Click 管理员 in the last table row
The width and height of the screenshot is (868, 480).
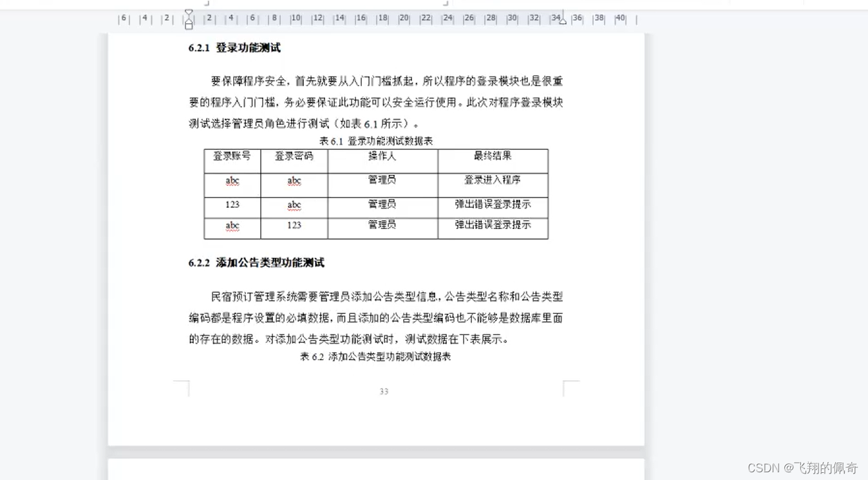click(x=382, y=225)
